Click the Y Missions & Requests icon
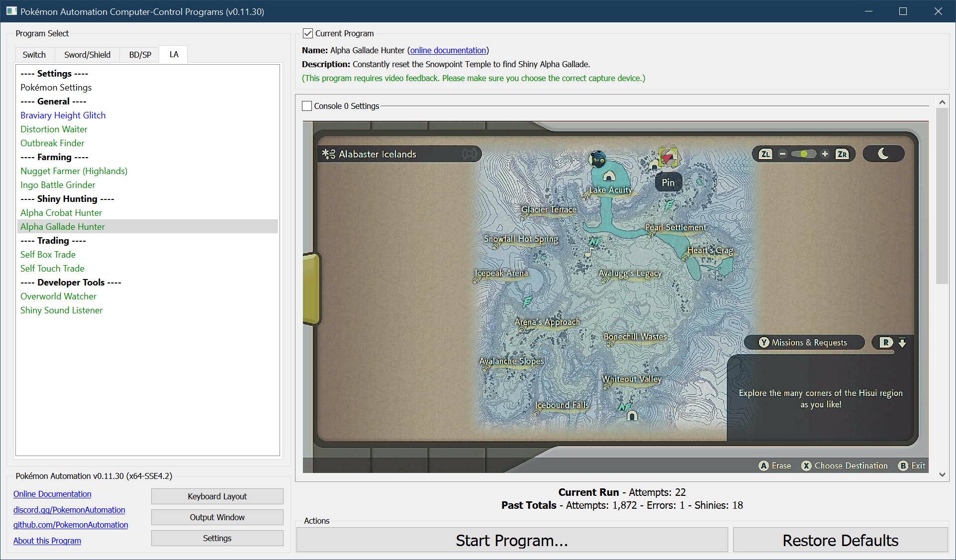 [764, 343]
